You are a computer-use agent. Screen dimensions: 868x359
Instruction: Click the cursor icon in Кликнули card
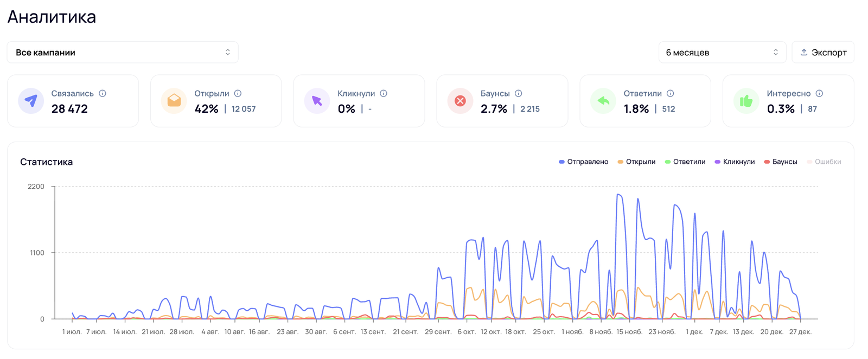(x=317, y=101)
